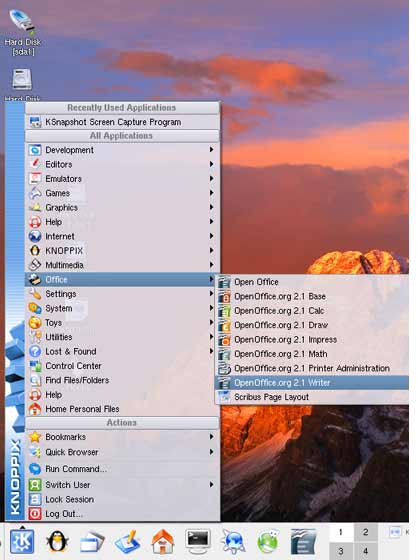The image size is (420, 560).
Task: Launch OpenOffice.org 2.1 Impress
Action: click(x=312, y=340)
